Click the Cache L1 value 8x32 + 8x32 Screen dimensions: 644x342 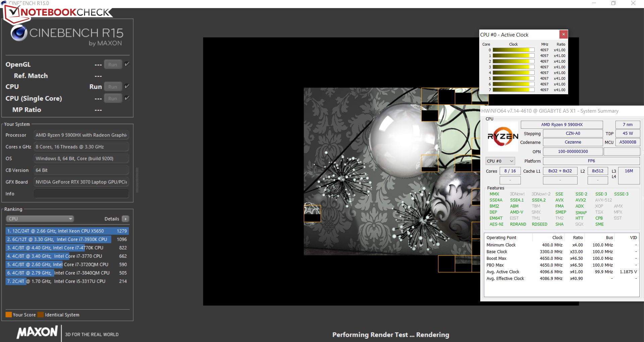tap(560, 171)
